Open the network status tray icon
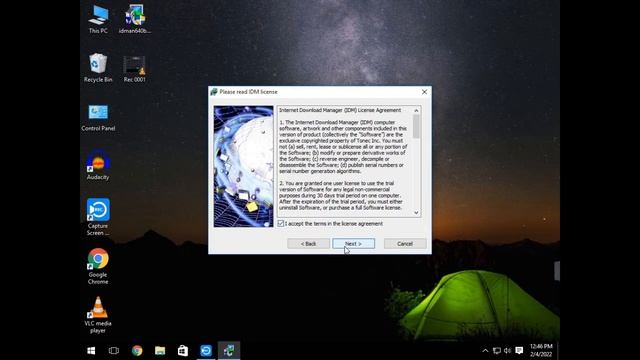Screen dimensions: 640x360 tap(497, 351)
